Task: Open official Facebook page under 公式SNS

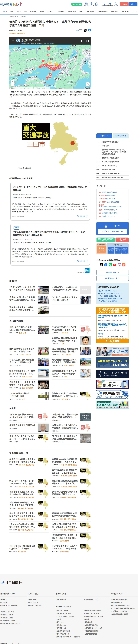Action: pyautogui.click(x=106, y=265)
